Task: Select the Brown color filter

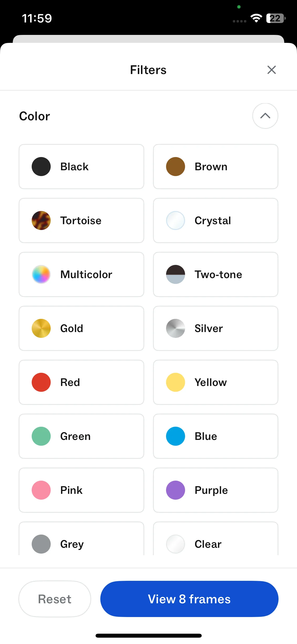Action: 215,167
